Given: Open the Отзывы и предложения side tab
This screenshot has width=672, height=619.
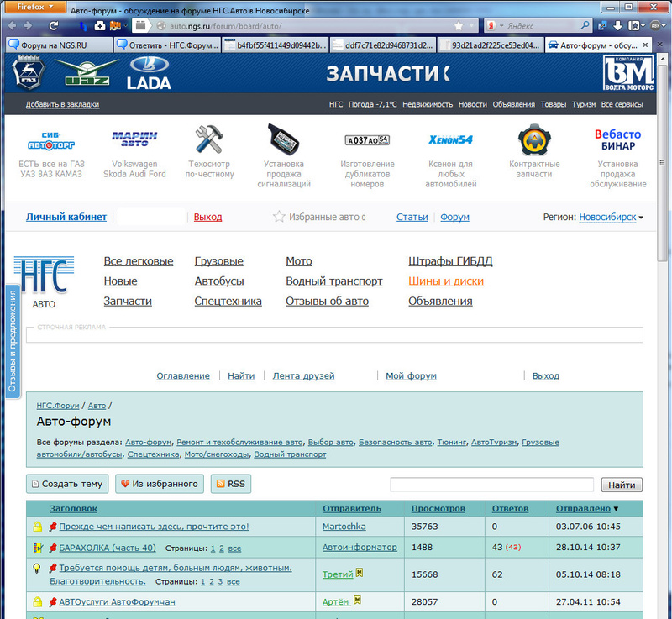Looking at the screenshot, I should pos(13,344).
